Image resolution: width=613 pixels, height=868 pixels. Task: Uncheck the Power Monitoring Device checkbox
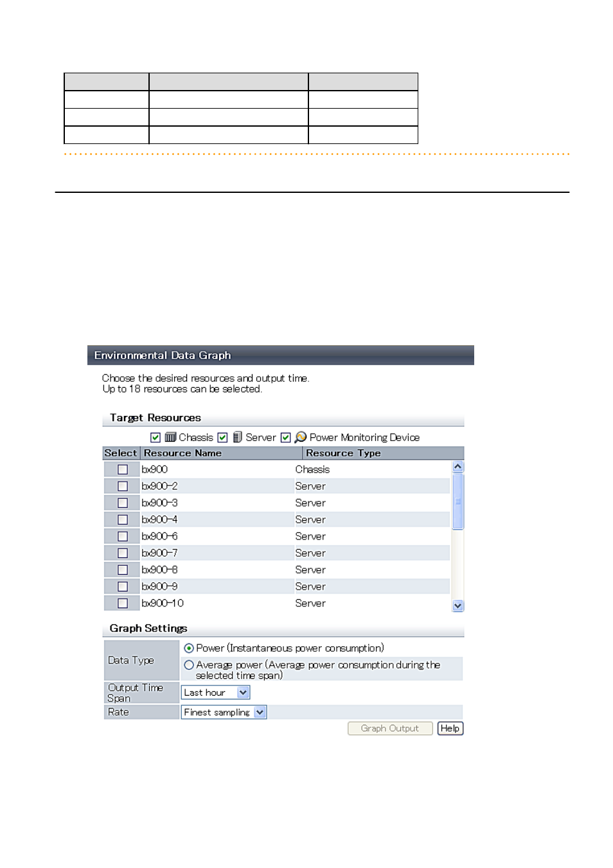pyautogui.click(x=286, y=438)
